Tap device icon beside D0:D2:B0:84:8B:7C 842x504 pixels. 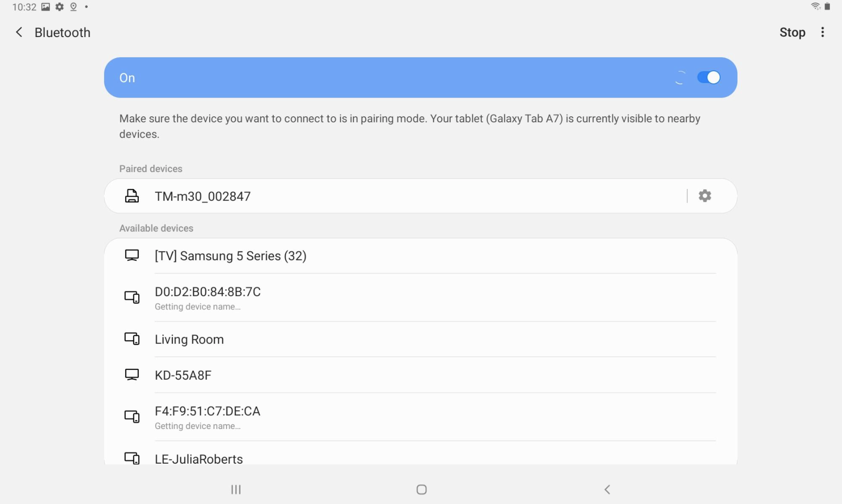coord(132,297)
